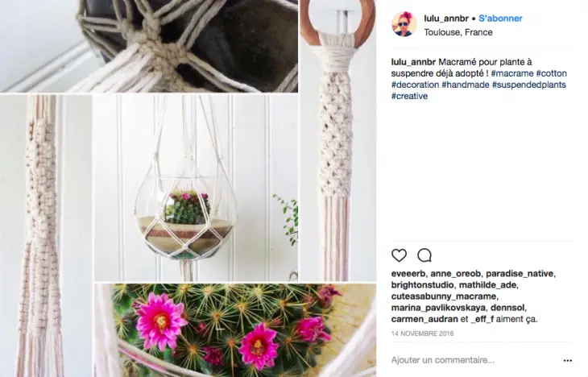588x377 pixels.
Task: View liker cuteasabunny_macrame's profile
Action: click(443, 296)
